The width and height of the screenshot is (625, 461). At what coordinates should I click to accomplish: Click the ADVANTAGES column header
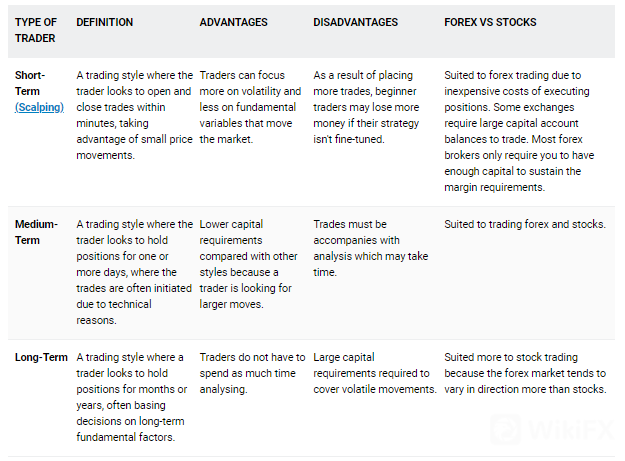234,22
